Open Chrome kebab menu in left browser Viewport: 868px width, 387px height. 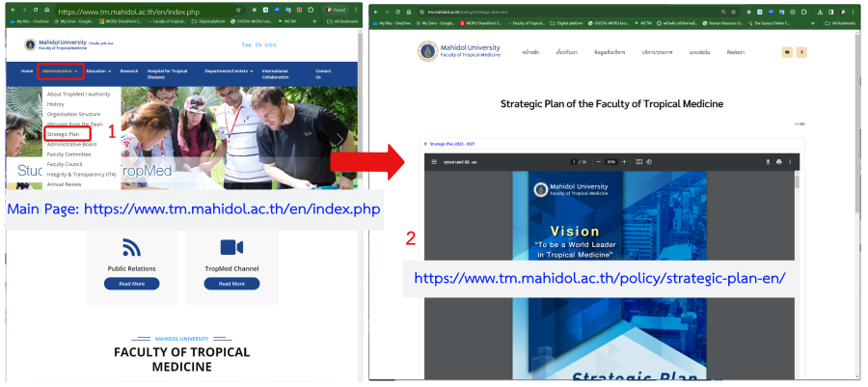pyautogui.click(x=356, y=10)
